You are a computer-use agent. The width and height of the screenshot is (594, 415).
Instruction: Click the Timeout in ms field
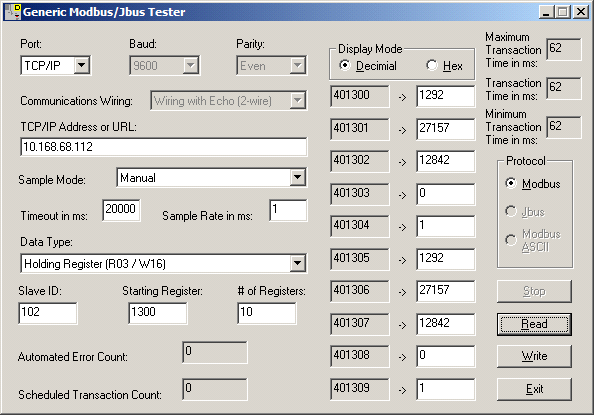tap(121, 210)
